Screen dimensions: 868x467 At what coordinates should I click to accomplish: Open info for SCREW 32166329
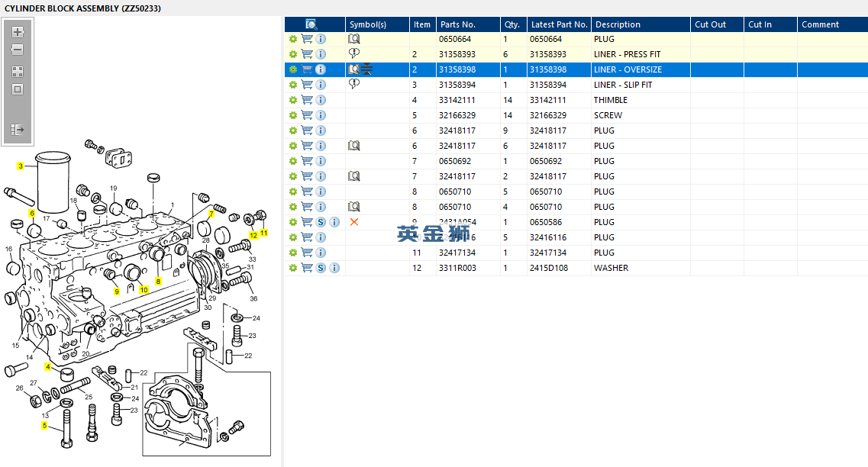(321, 115)
